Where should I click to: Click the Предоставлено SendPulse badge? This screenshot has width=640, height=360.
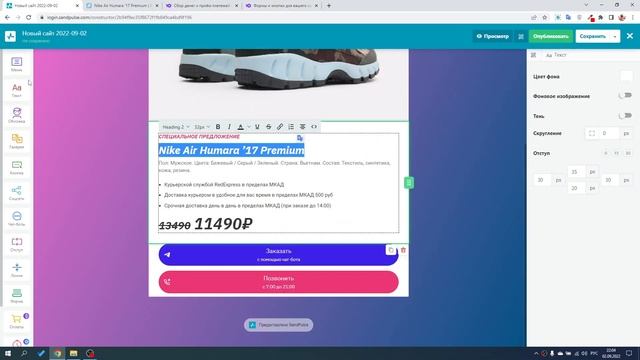278,325
